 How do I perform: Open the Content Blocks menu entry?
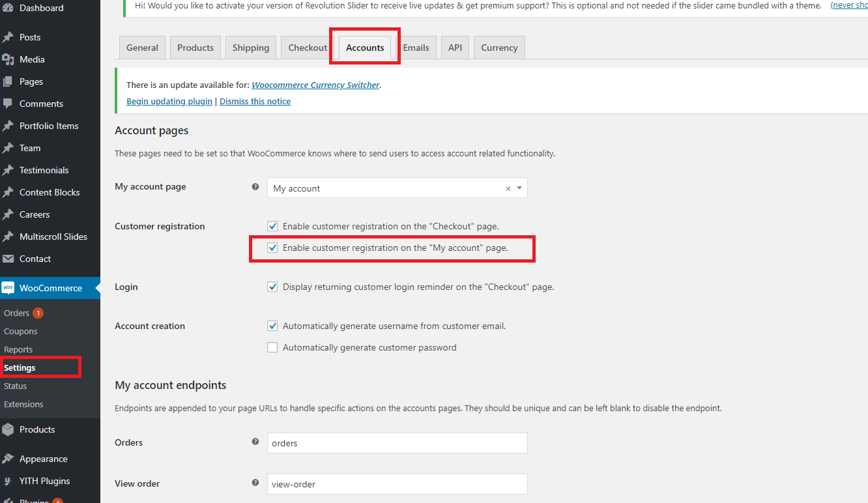(50, 192)
